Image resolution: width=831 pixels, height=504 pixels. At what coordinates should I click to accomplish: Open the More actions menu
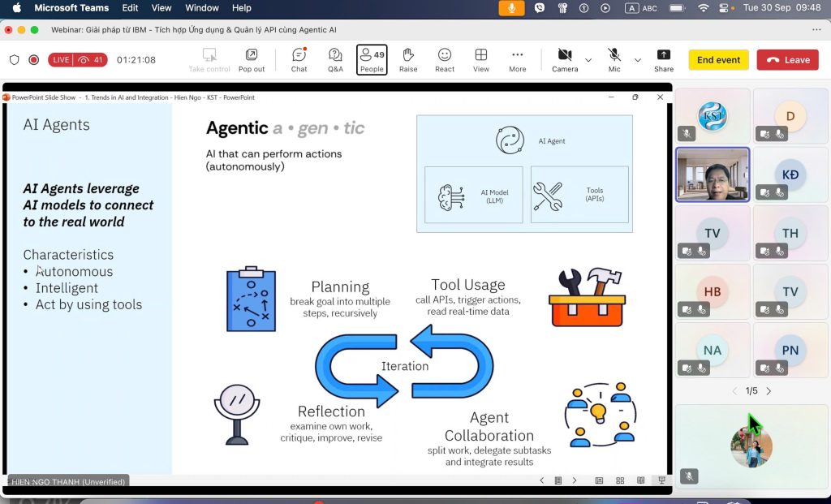pos(518,59)
